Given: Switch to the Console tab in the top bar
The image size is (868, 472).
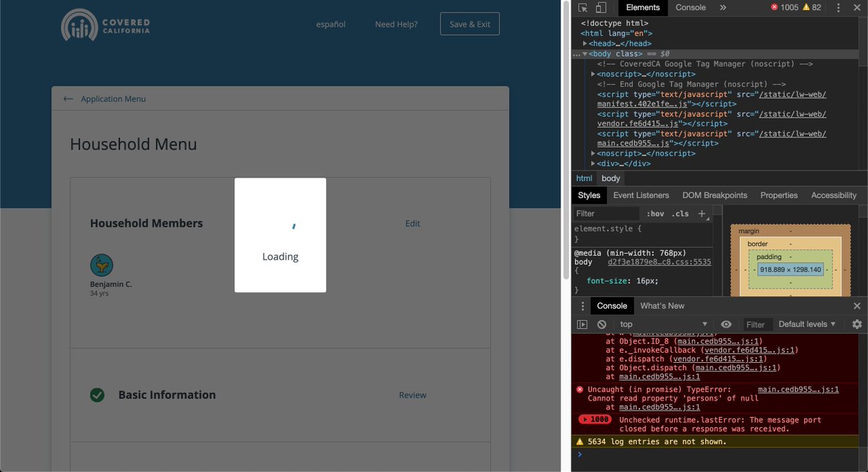Looking at the screenshot, I should 691,7.
